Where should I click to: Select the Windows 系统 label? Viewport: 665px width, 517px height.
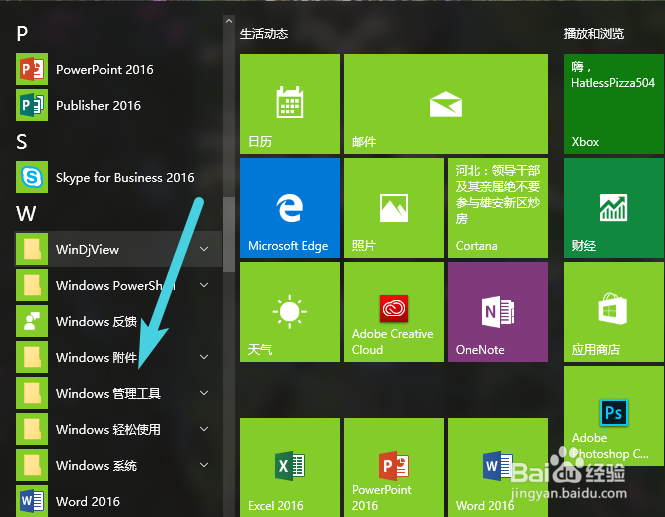point(97,466)
